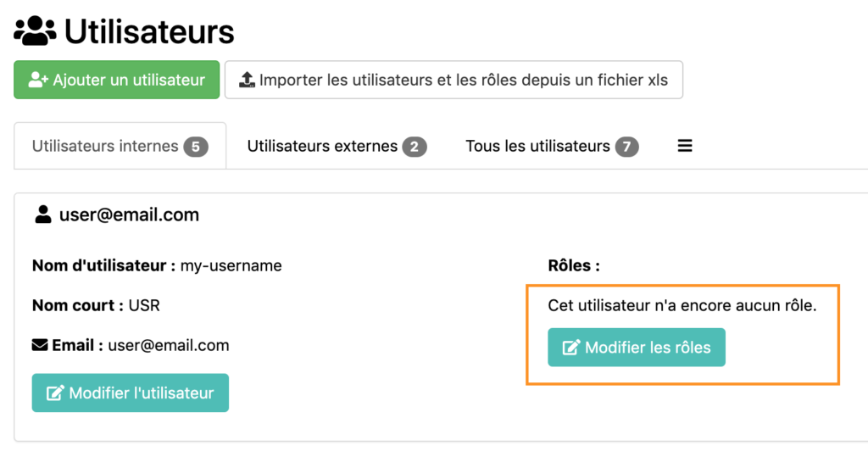Screen dimensions: 868x468
Task: Click the user-plus icon in the green button
Action: [x=38, y=81]
